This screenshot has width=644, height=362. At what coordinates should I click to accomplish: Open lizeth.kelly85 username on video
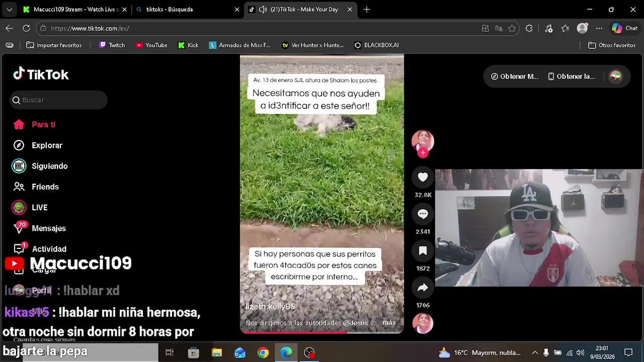tap(270, 306)
